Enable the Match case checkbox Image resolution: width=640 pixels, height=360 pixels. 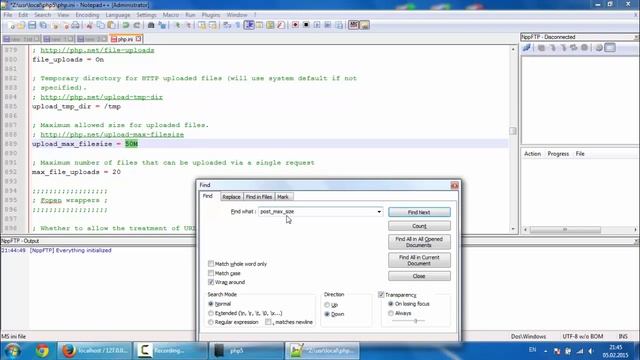pyautogui.click(x=211, y=273)
